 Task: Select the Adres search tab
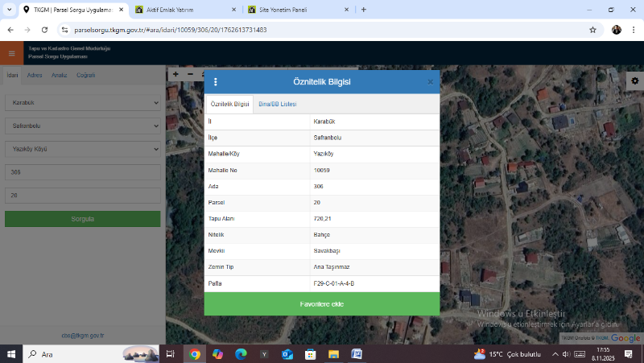35,75
